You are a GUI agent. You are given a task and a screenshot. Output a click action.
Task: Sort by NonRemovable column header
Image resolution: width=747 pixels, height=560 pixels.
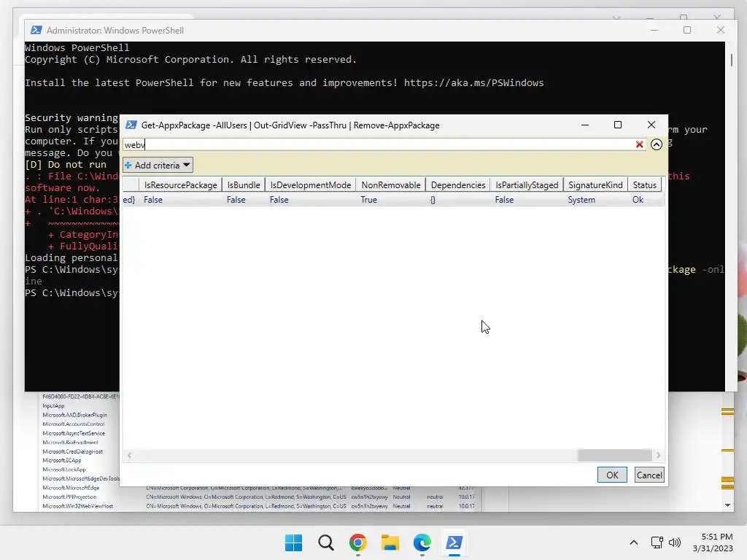(x=391, y=184)
